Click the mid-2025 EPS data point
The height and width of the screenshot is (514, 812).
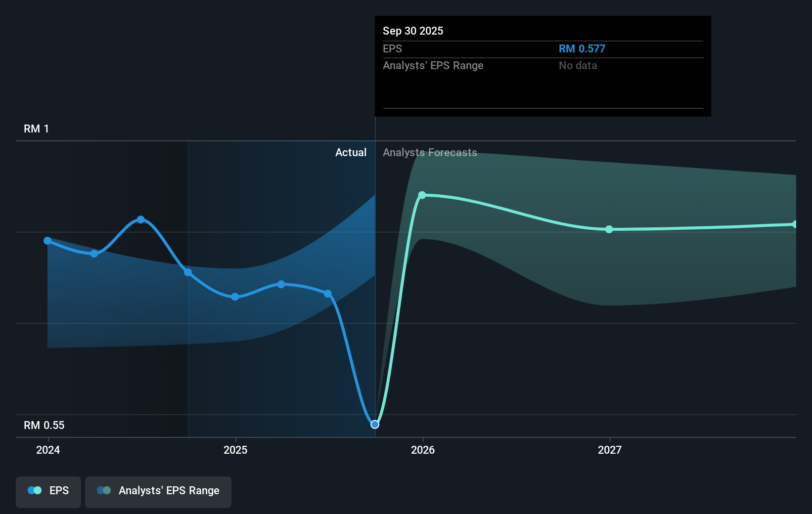click(281, 284)
